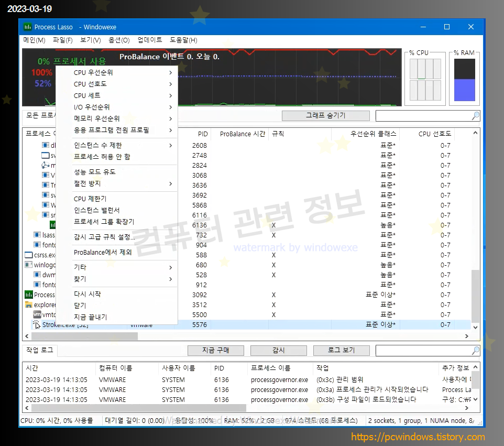This screenshot has height=446, width=504.
Task: Click the csrss.exe process icon
Action: [x=29, y=255]
